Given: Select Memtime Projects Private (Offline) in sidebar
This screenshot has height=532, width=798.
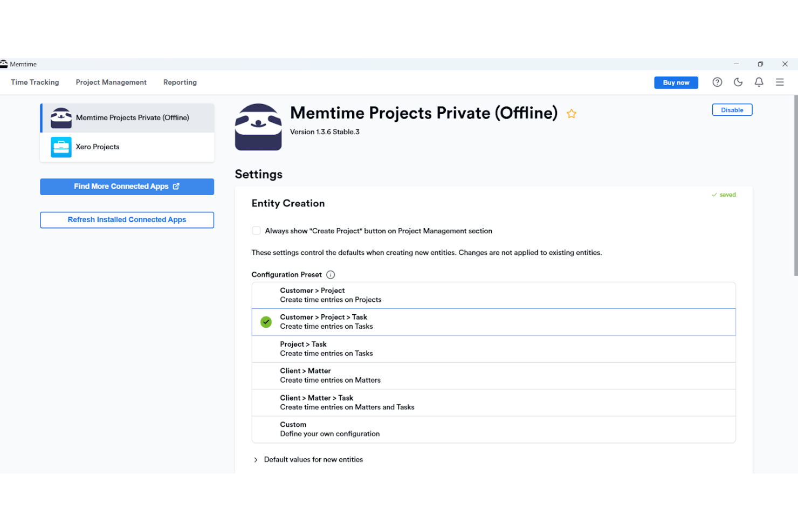Looking at the screenshot, I should (x=127, y=118).
